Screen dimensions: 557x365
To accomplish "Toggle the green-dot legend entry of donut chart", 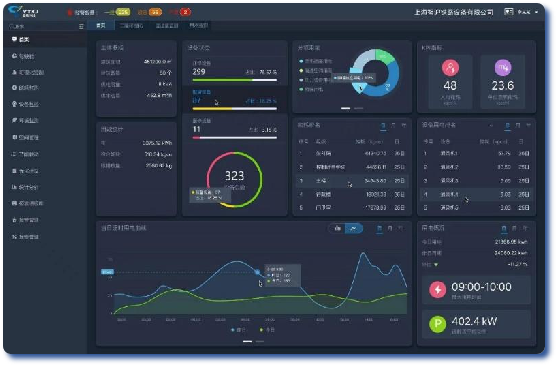I will 311,89.
